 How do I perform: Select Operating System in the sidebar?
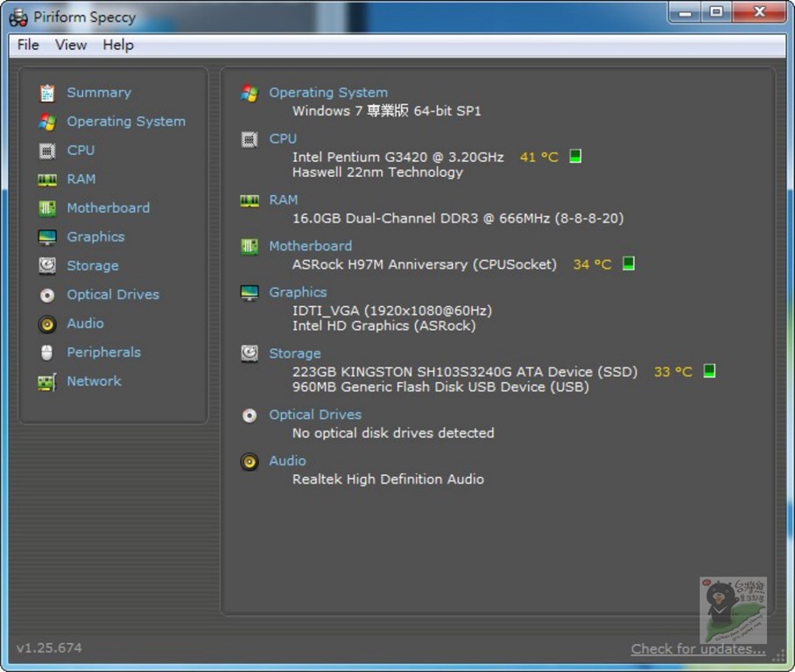[x=126, y=122]
